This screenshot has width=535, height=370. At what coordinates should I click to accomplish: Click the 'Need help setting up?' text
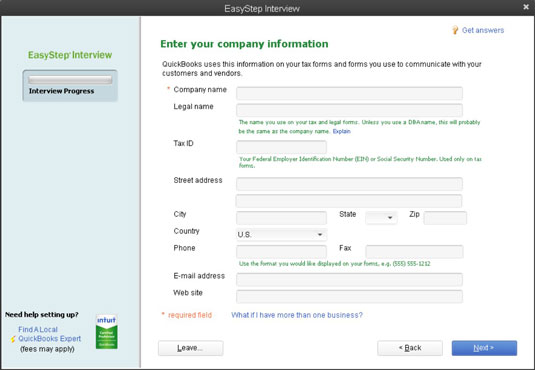pyautogui.click(x=42, y=315)
